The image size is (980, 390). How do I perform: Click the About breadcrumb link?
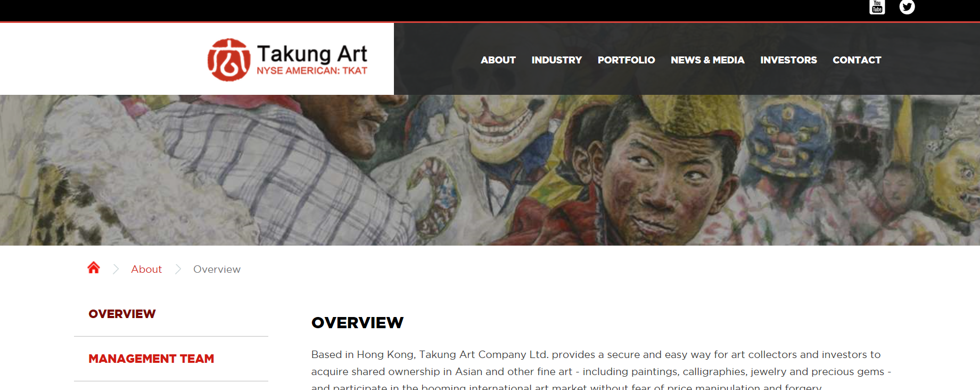[146, 269]
